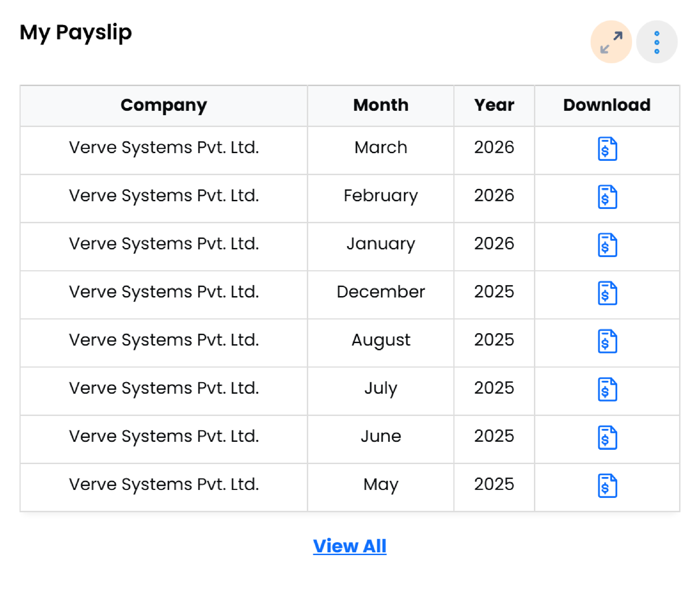
Task: Download the February 2026 payslip
Action: click(607, 197)
